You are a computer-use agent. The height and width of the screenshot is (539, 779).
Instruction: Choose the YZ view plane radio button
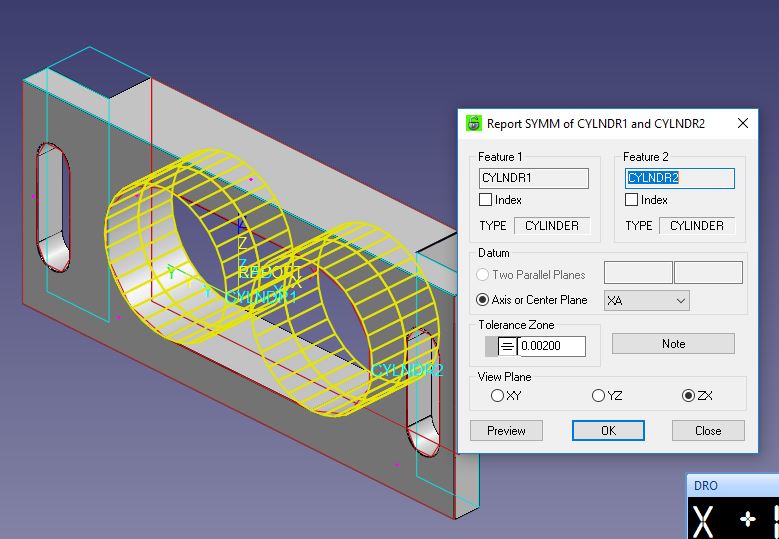[x=599, y=396]
